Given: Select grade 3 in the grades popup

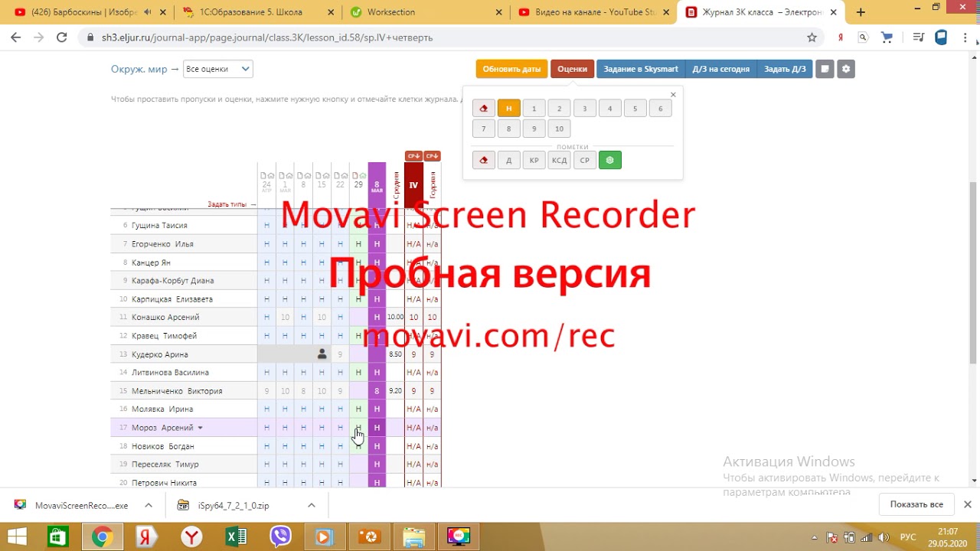Looking at the screenshot, I should point(584,109).
